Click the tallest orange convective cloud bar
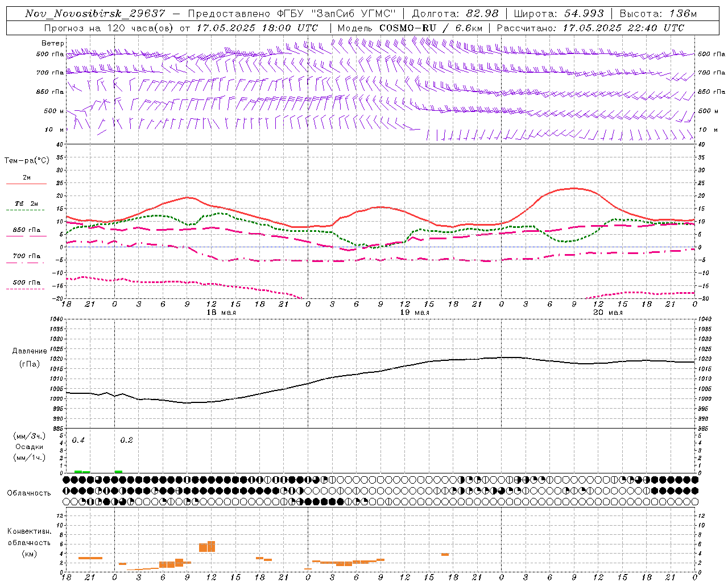The image size is (728, 582). [212, 546]
